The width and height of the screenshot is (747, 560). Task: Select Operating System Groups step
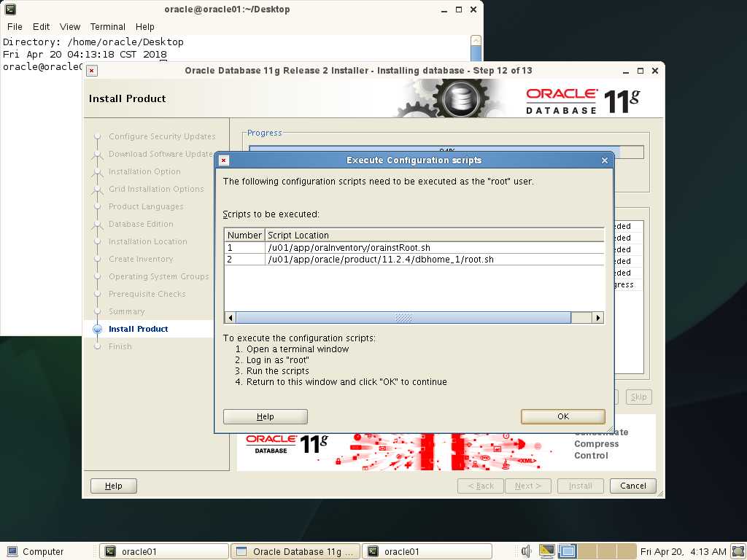pos(158,276)
